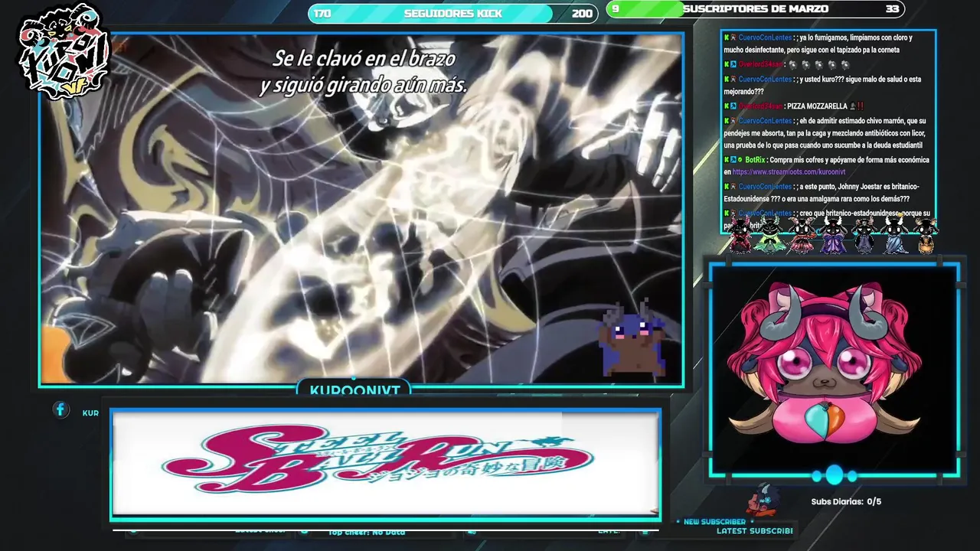Click the Facebook social icon
Screen dimensions: 980x551
point(60,409)
